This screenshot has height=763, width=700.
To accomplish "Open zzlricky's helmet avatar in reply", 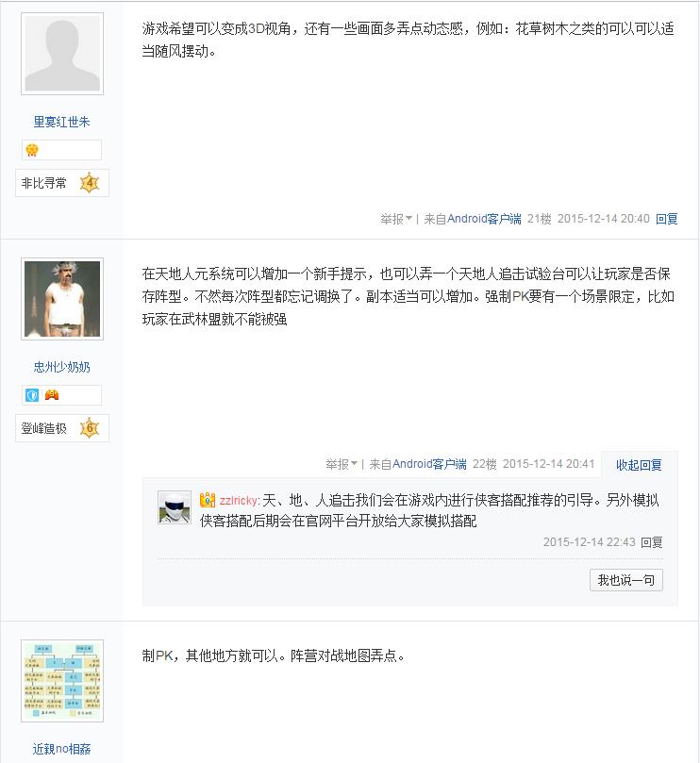I will pos(175,507).
